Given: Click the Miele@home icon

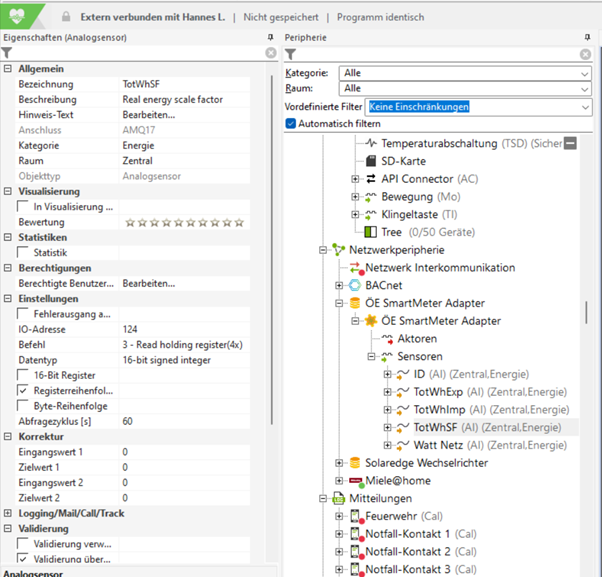Looking at the screenshot, I should pyautogui.click(x=356, y=481).
